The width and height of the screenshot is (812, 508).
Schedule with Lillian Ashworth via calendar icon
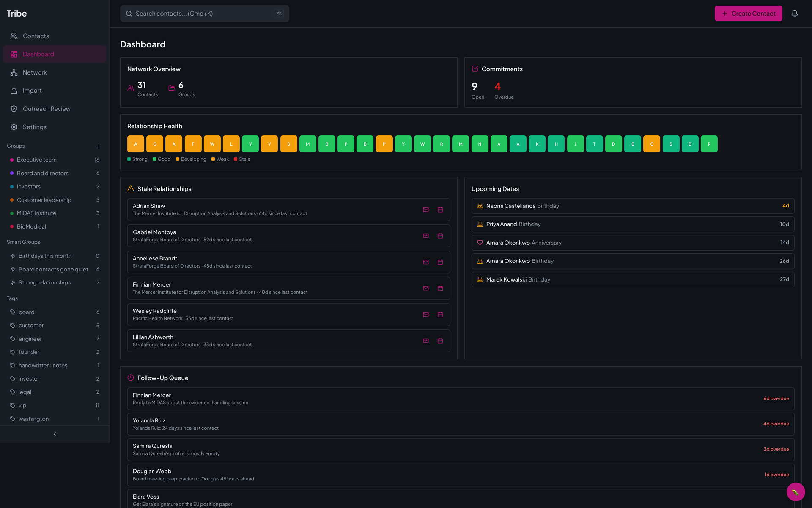(x=440, y=341)
